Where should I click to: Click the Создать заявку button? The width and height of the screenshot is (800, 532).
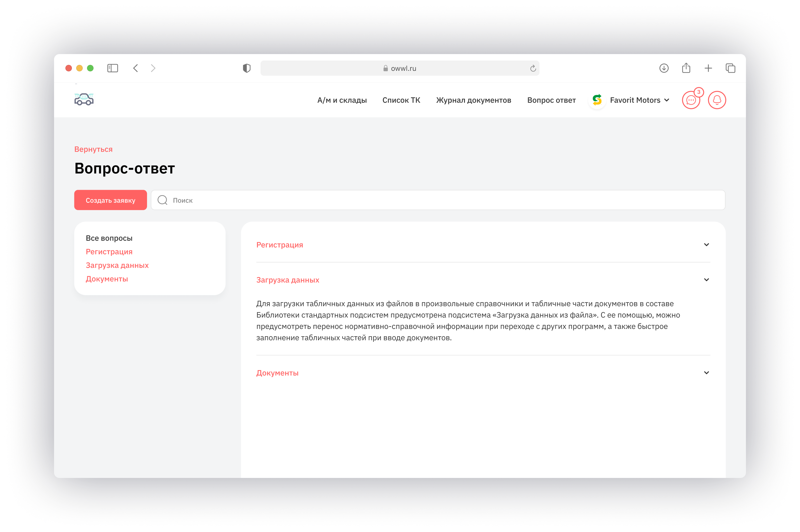point(111,200)
